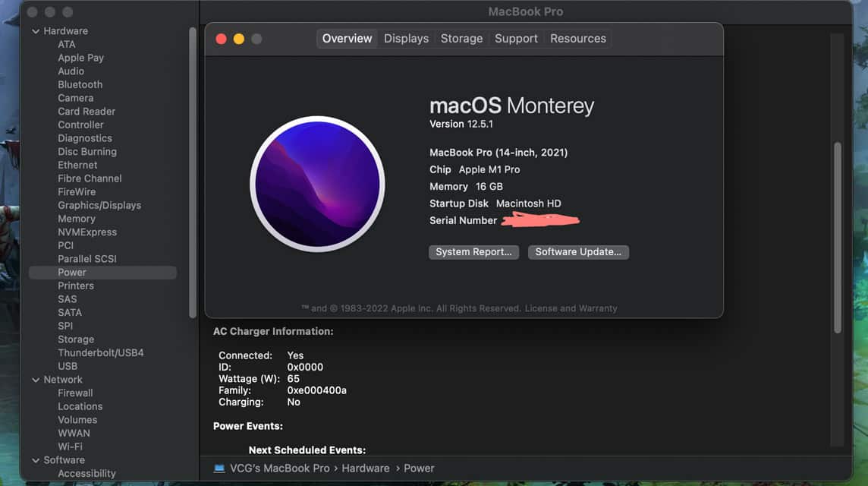Open the Resources tab
This screenshot has height=486, width=868.
tap(578, 39)
